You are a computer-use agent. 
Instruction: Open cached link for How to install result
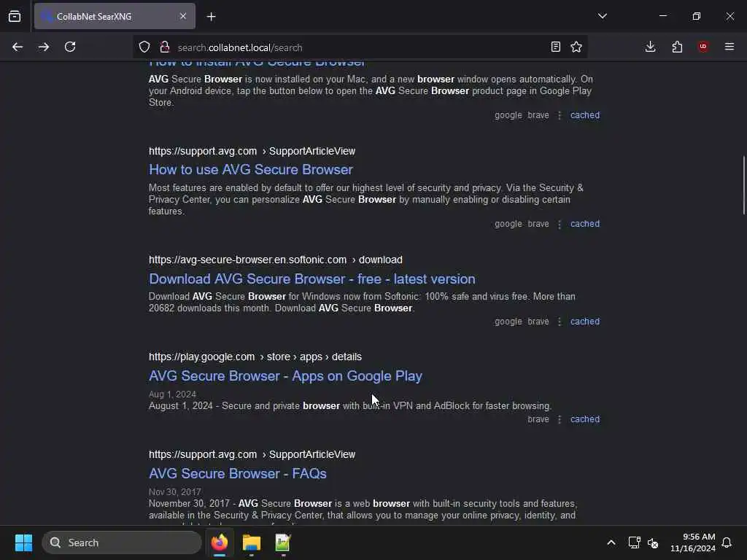[x=585, y=115]
